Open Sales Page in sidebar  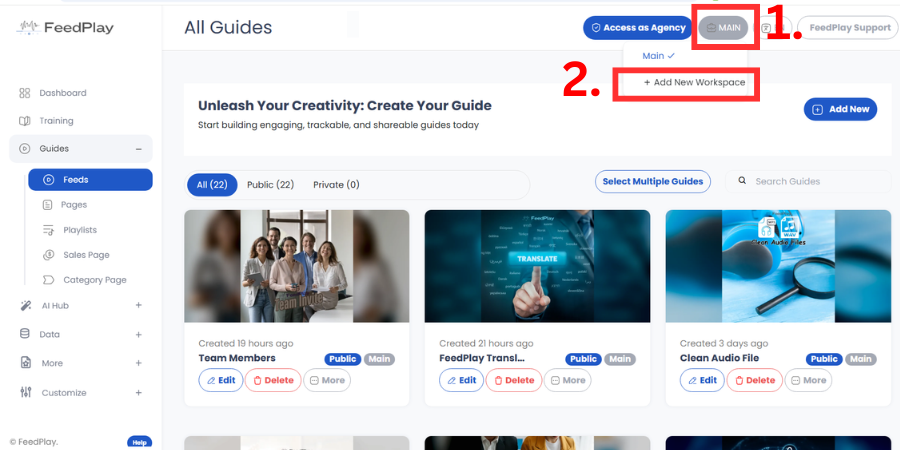tap(86, 255)
